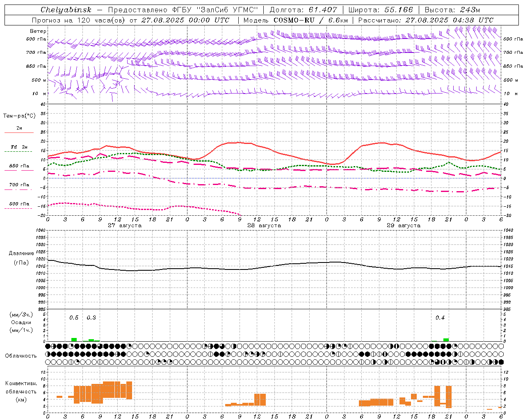
Task: Click the green bar below '0.5'
Action: click(74, 340)
